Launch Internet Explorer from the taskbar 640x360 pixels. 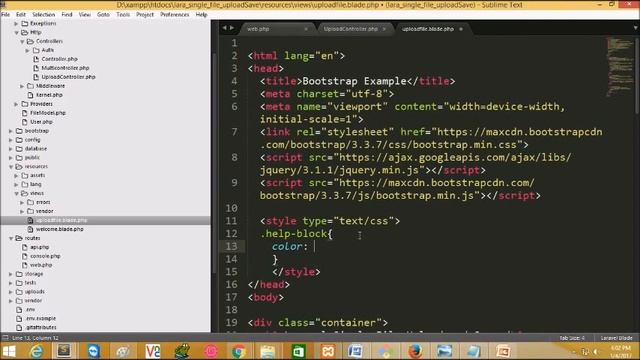[36, 351]
